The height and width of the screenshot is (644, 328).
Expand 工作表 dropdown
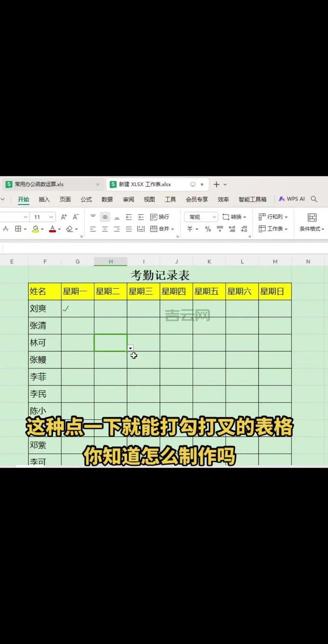[x=286, y=229]
